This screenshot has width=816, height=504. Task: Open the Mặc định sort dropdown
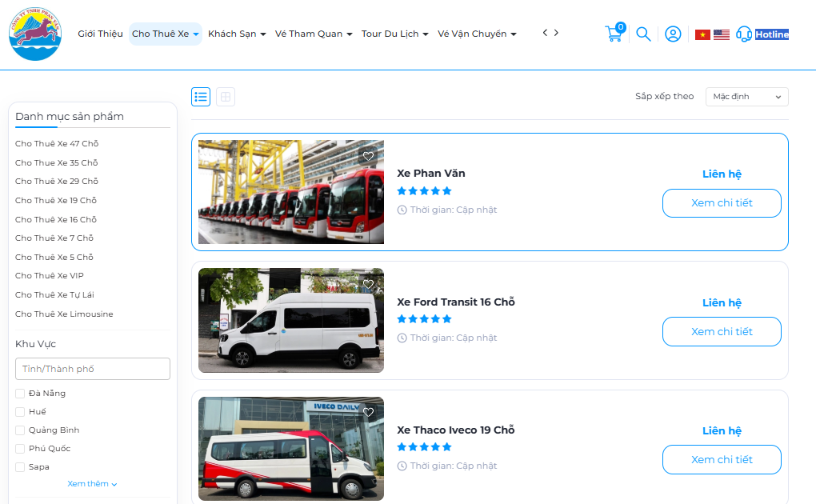[746, 97]
